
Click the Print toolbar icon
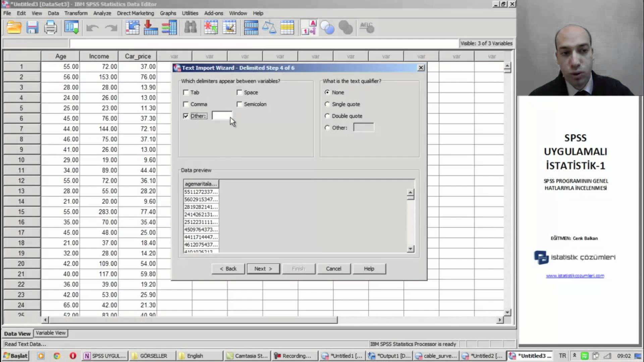pyautogui.click(x=50, y=27)
